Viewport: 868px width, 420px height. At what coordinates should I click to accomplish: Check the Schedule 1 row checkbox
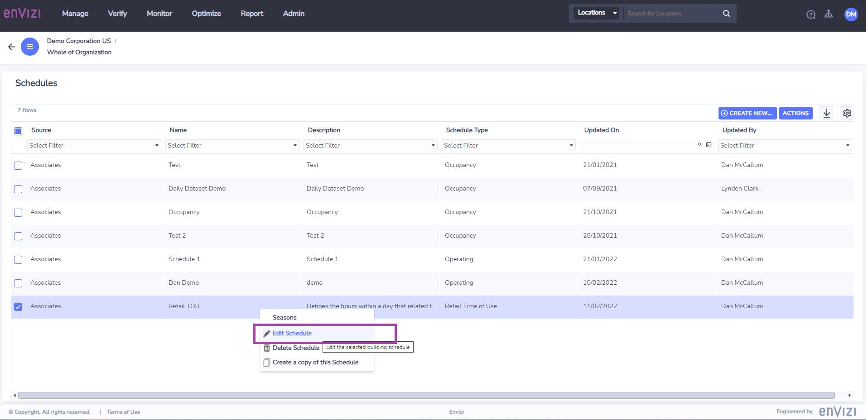(x=18, y=260)
